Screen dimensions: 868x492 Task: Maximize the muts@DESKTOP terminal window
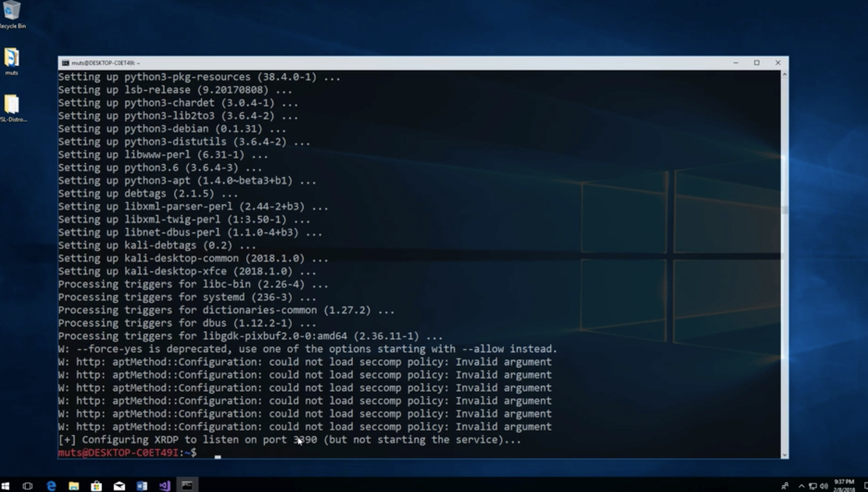(x=757, y=63)
